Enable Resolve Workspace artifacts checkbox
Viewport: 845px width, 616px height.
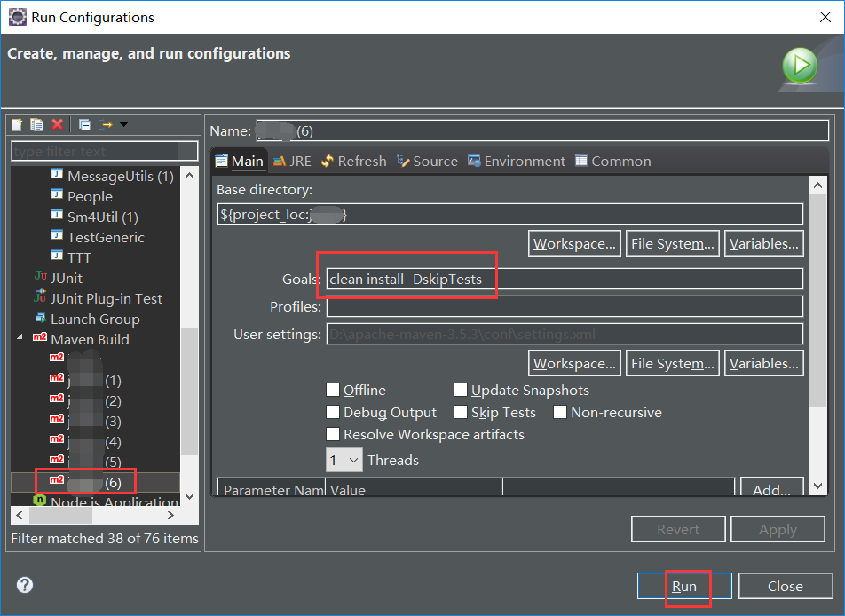coord(333,434)
